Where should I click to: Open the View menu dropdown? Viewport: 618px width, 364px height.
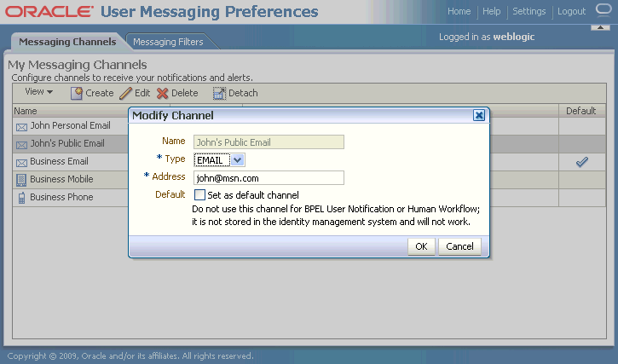coord(38,91)
